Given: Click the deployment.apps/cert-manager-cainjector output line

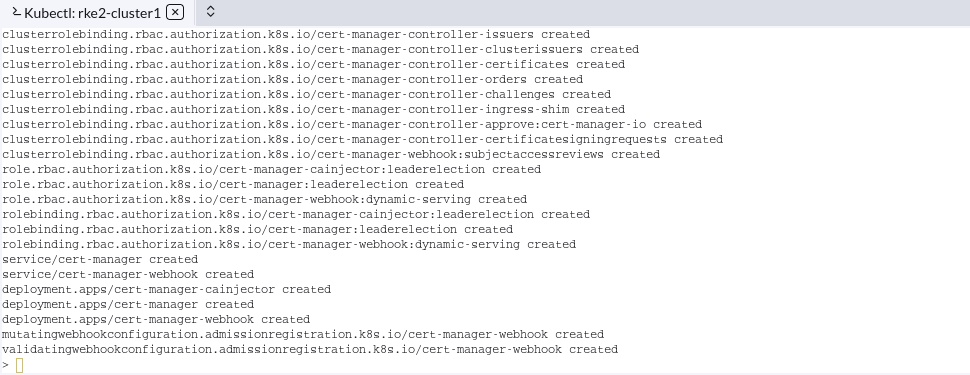Looking at the screenshot, I should point(166,290).
